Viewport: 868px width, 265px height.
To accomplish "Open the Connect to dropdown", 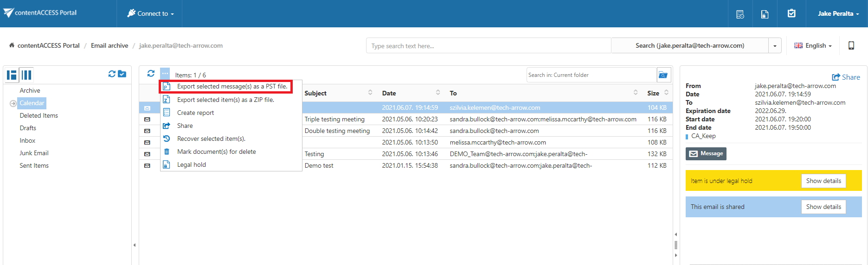I will pyautogui.click(x=151, y=14).
